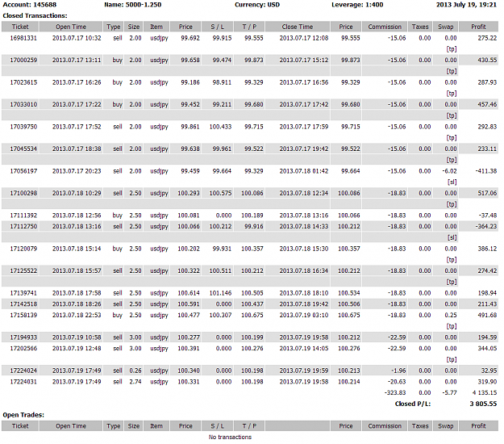Click the Closed P/L total 3 805.55

483,404
